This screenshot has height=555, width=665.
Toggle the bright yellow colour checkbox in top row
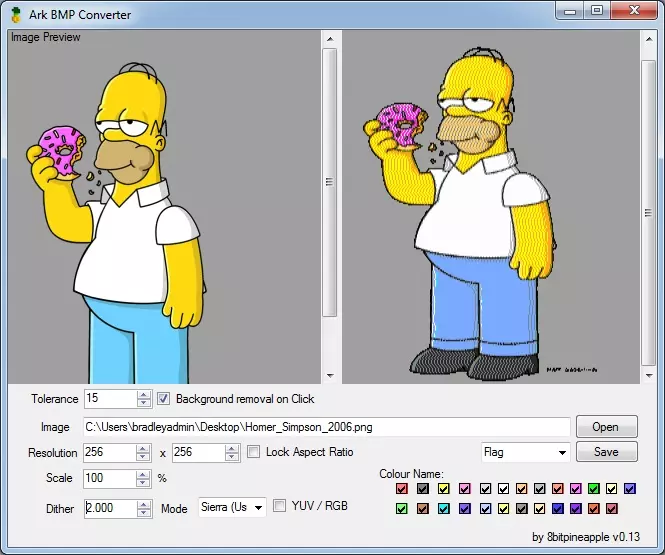pos(444,488)
